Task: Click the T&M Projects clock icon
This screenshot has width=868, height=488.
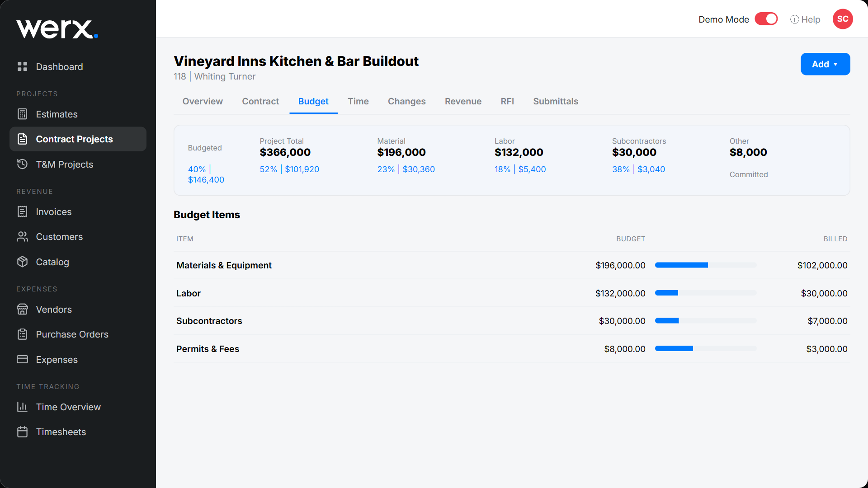Action: click(x=22, y=164)
